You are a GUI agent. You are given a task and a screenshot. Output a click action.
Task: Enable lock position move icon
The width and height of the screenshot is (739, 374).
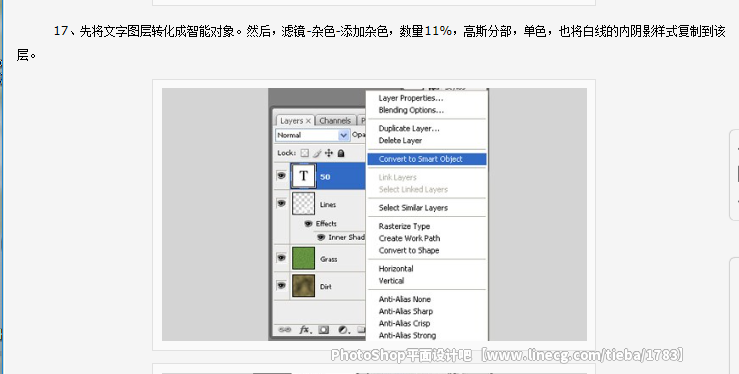(x=329, y=153)
